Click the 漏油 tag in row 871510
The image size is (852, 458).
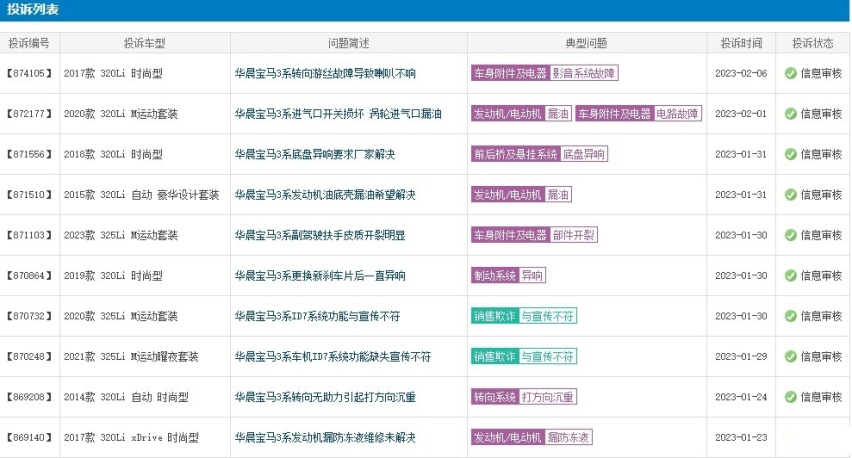557,195
